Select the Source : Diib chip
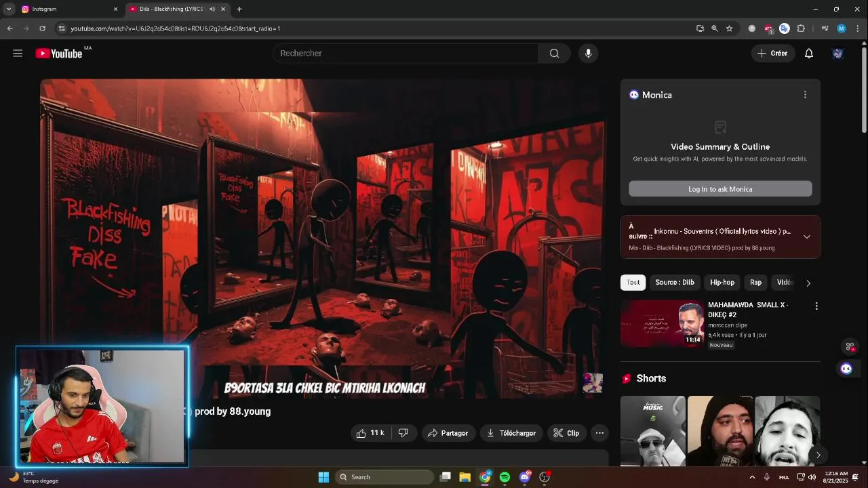The image size is (868, 488). point(675,283)
